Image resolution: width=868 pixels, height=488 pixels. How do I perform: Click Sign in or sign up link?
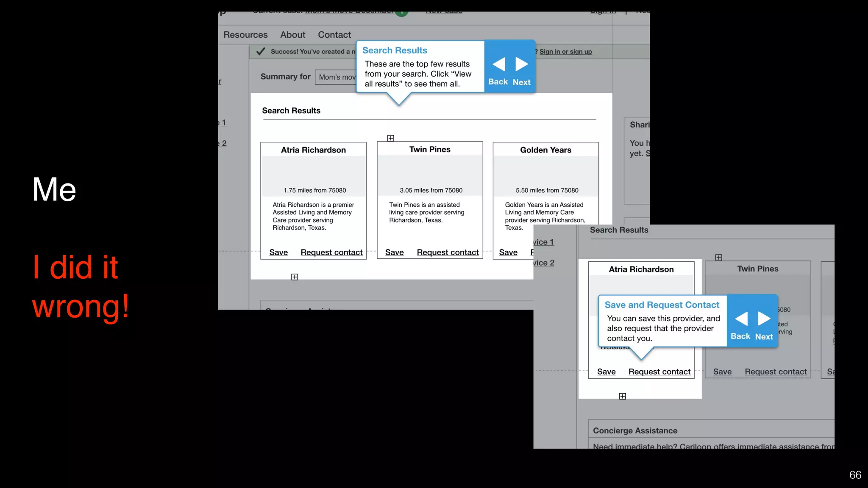coord(565,52)
